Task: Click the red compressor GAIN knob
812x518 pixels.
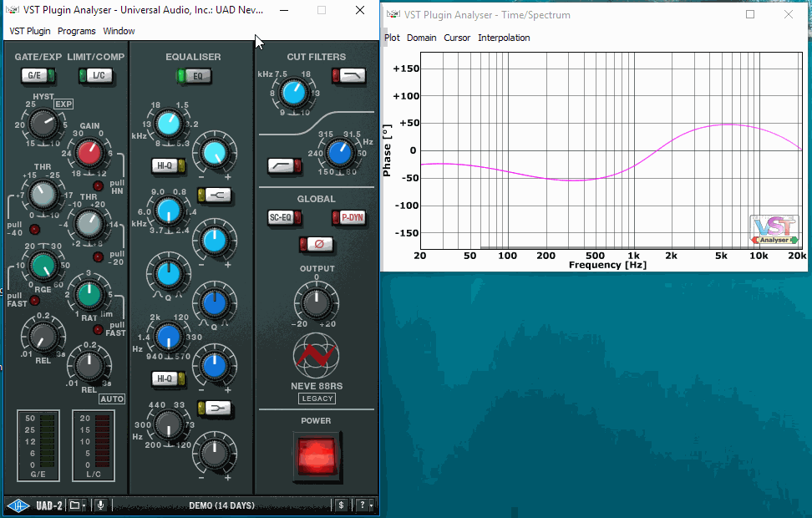Action: (89, 154)
